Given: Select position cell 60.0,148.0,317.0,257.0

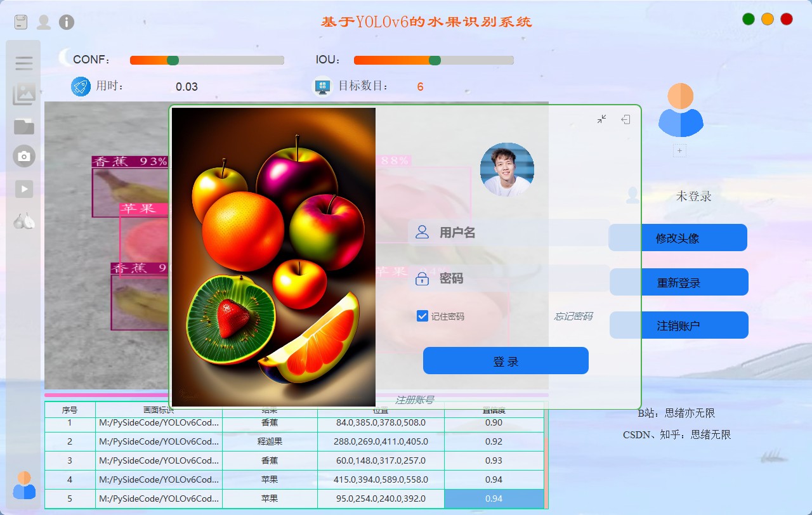Looking at the screenshot, I should pyautogui.click(x=381, y=460).
